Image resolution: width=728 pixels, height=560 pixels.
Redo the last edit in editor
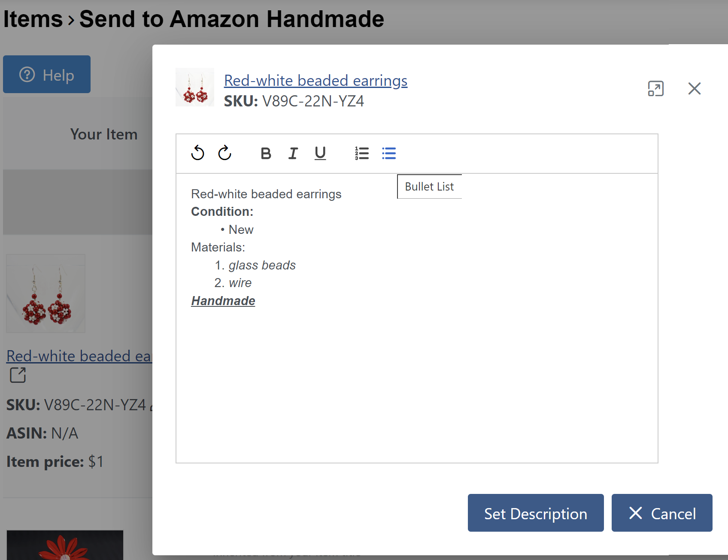[224, 153]
